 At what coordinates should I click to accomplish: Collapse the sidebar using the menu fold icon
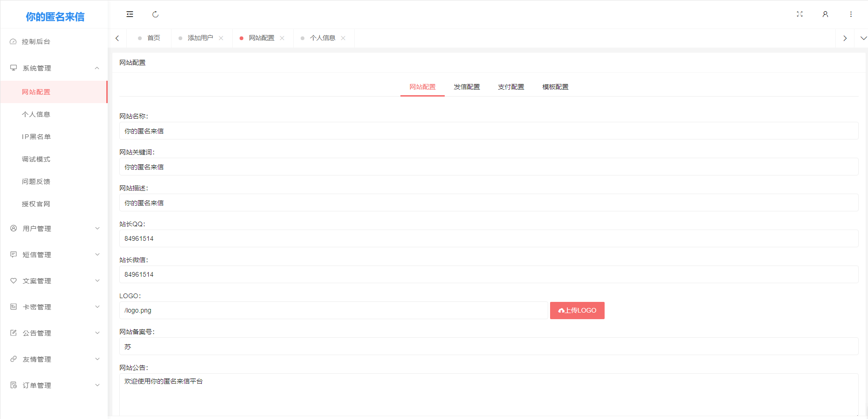(130, 14)
